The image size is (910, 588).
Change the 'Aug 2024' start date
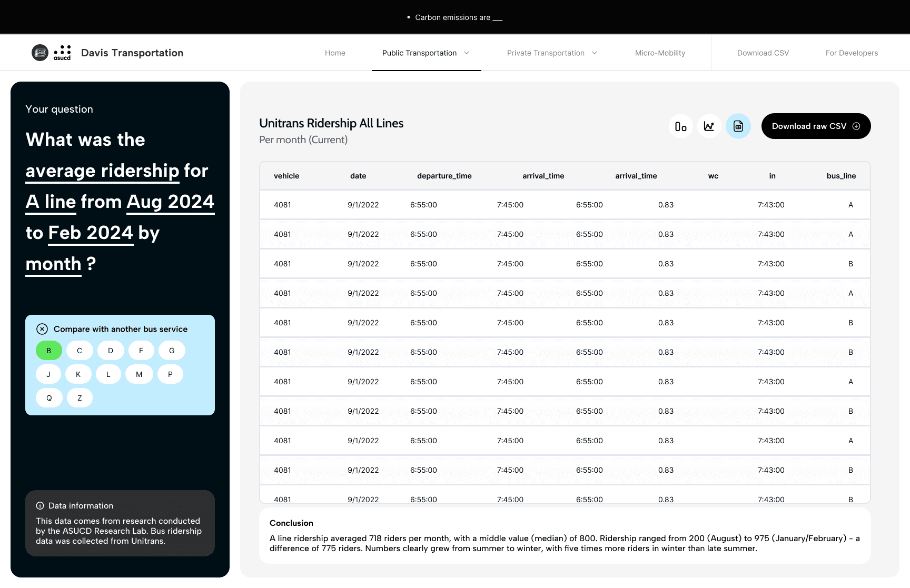(170, 202)
